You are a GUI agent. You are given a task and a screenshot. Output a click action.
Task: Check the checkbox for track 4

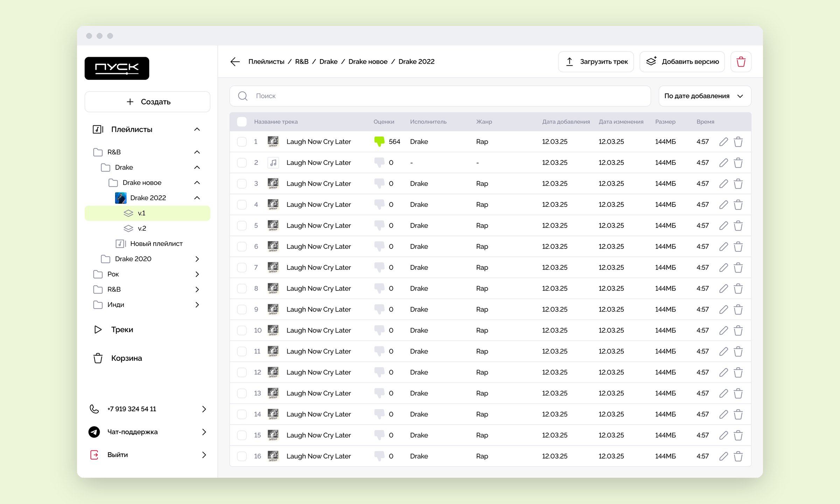242,205
